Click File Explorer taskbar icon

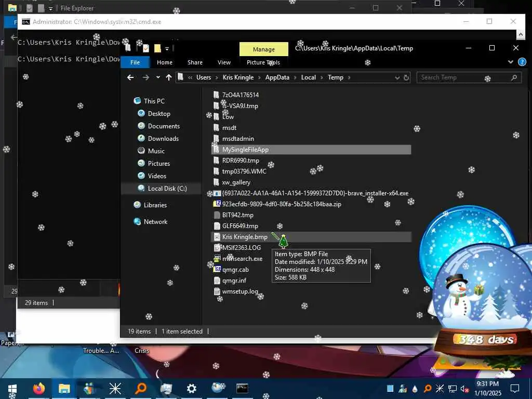(64, 389)
